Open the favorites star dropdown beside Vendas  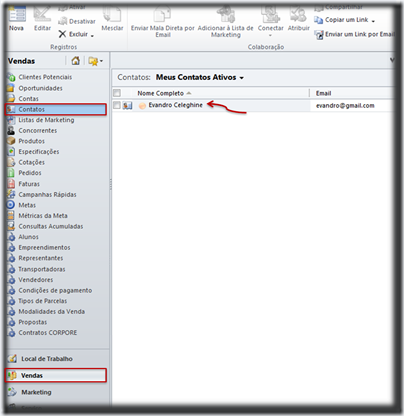96,61
